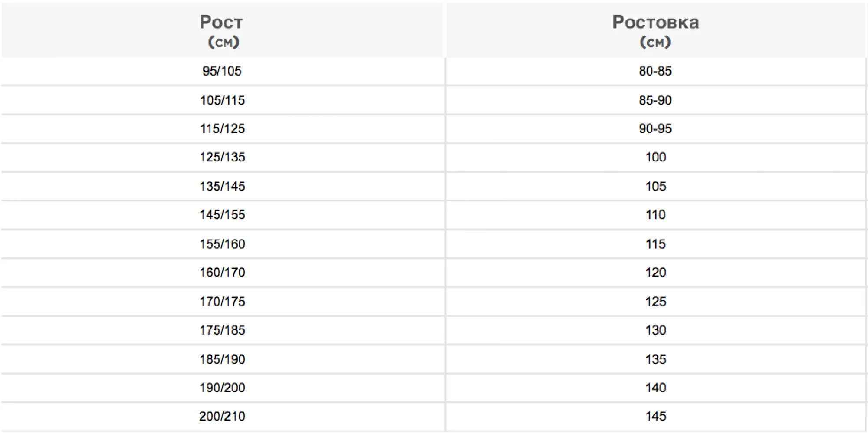This screenshot has width=868, height=434.
Task: Select the ski length value 100
Action: 655,157
